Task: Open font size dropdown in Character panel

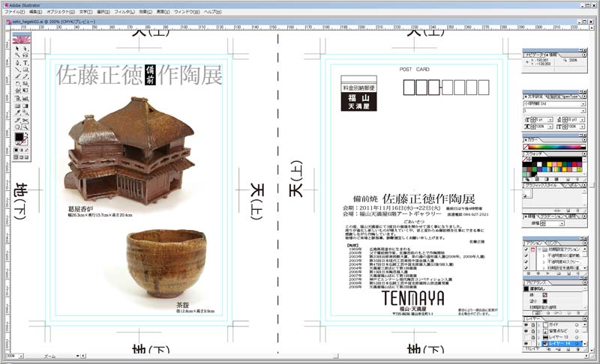Action: 550,120
